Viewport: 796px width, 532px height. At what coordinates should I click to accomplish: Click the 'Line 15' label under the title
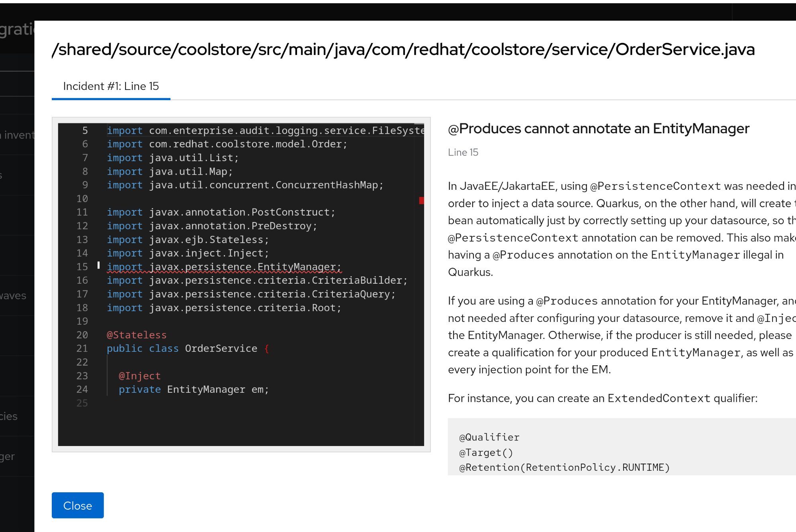463,152
